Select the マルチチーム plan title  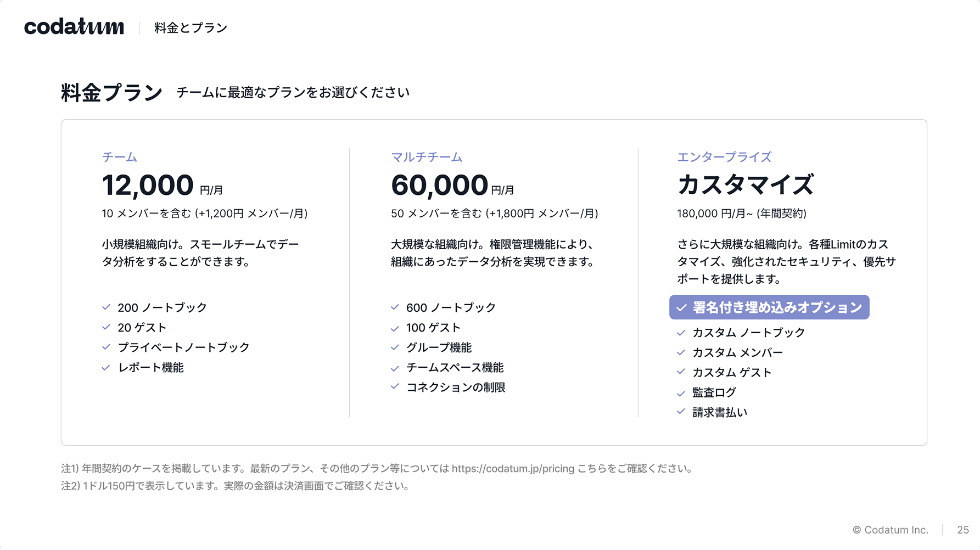[x=427, y=157]
